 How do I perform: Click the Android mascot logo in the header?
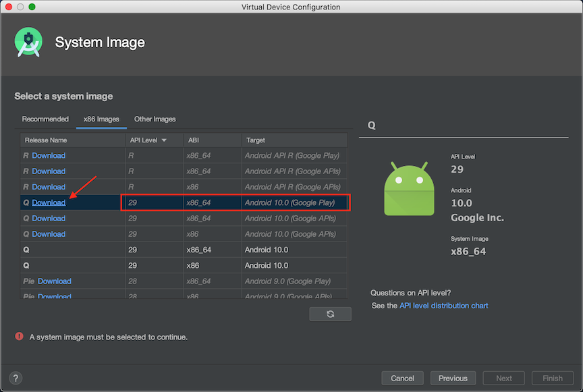pos(28,42)
